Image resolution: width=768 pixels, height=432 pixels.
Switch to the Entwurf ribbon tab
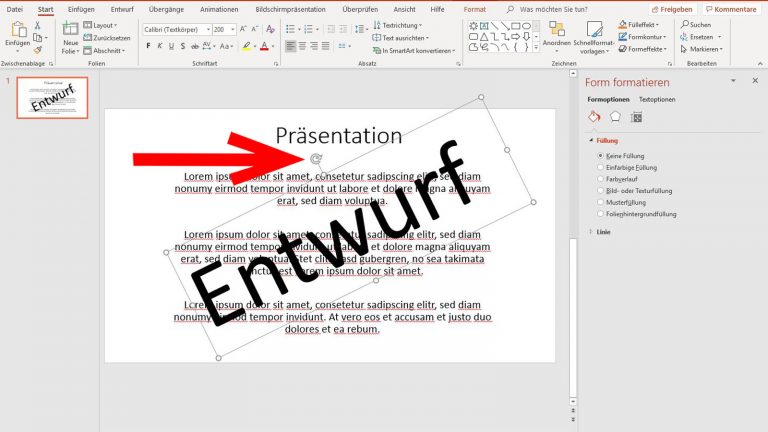click(x=122, y=9)
